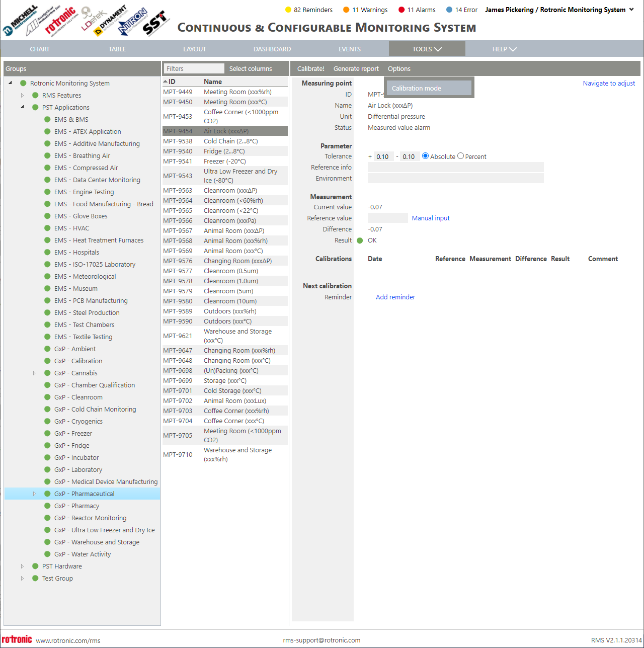
Task: Click the Reference value input field
Action: tap(388, 218)
